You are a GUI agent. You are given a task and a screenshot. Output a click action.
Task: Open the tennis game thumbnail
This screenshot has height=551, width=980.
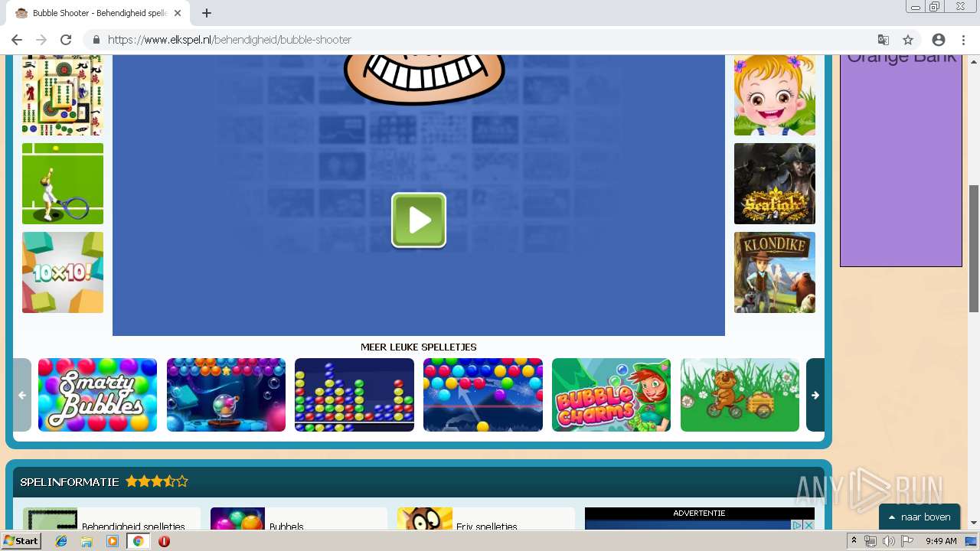[63, 184]
